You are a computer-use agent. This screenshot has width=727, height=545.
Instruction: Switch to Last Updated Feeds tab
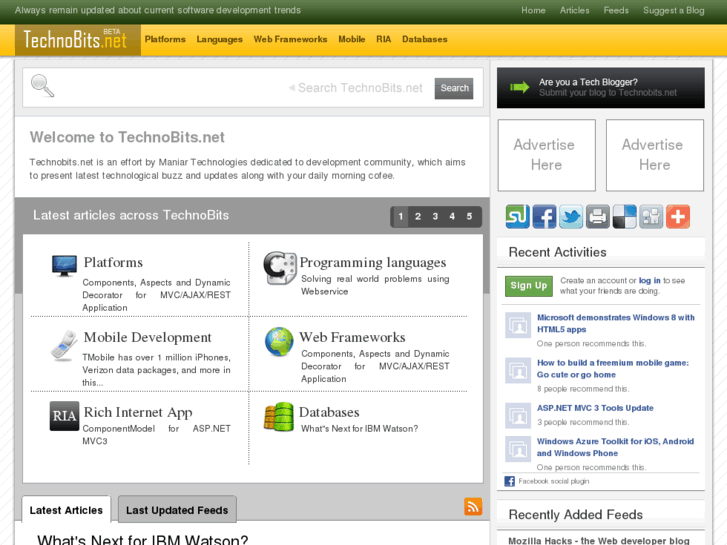pos(177,510)
